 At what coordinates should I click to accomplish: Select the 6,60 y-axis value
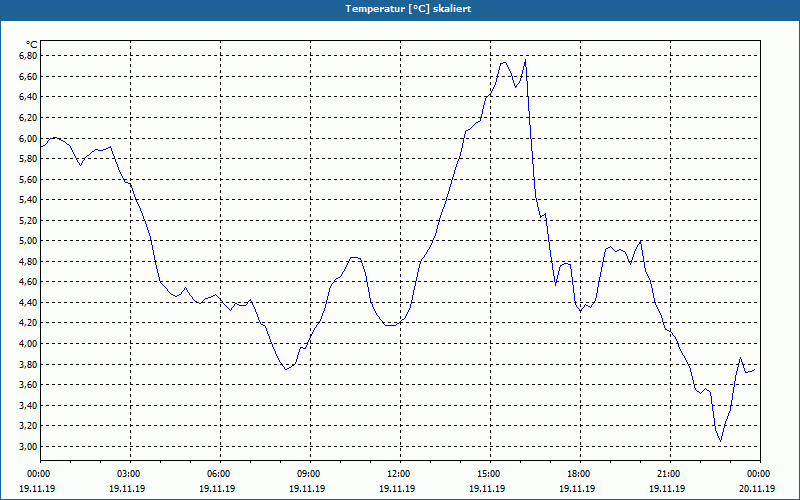[x=29, y=77]
